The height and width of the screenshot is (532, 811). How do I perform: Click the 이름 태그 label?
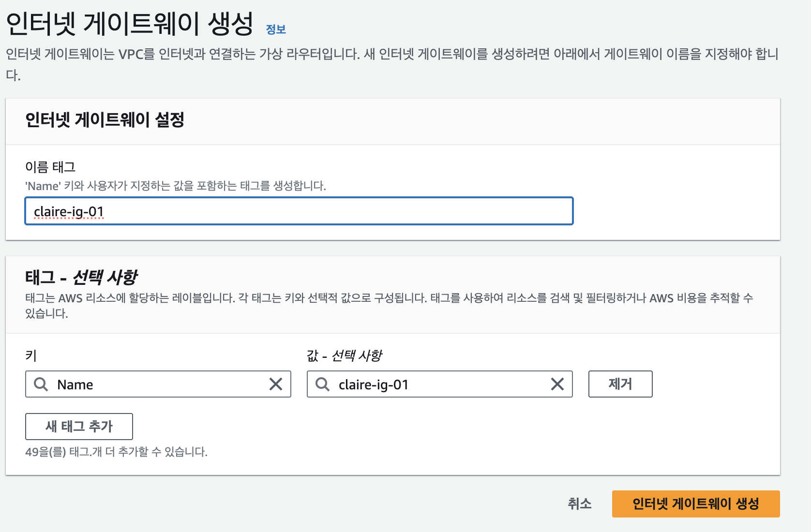point(50,167)
